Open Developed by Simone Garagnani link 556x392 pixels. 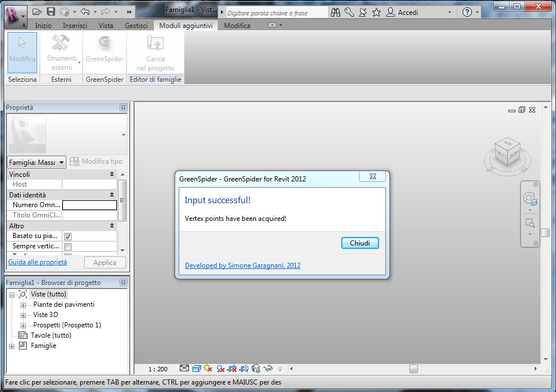click(243, 266)
